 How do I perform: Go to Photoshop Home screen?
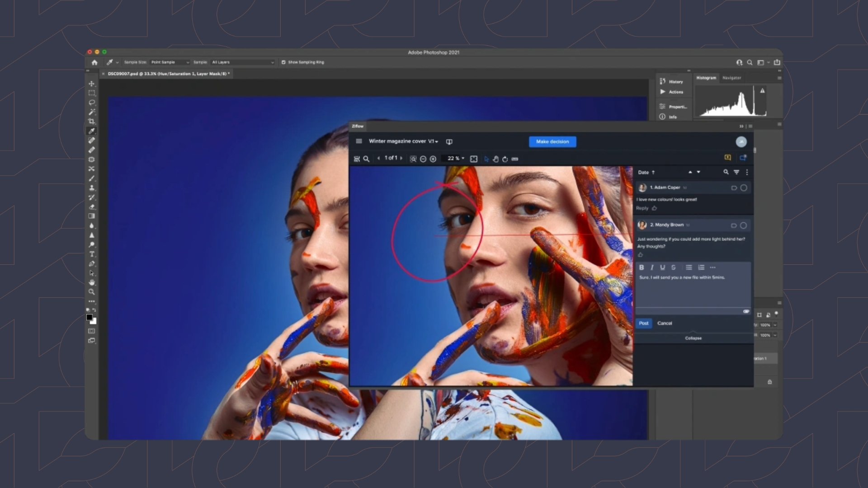point(94,62)
